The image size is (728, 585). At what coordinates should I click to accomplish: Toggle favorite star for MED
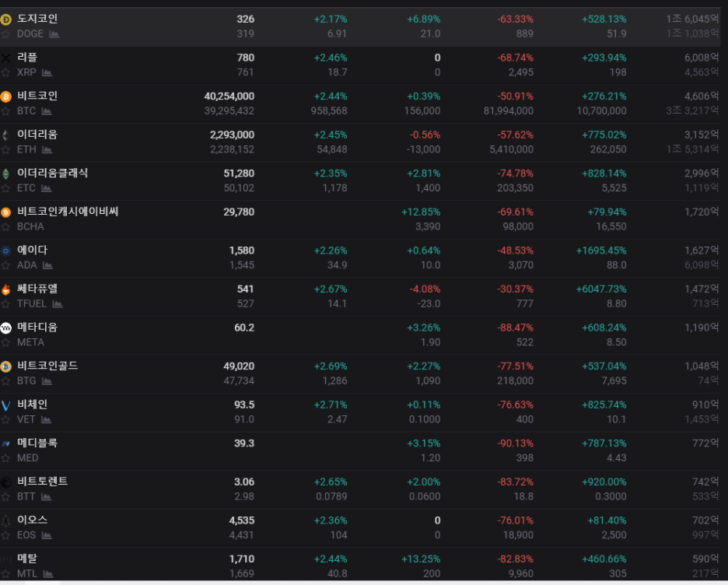coord(5,457)
